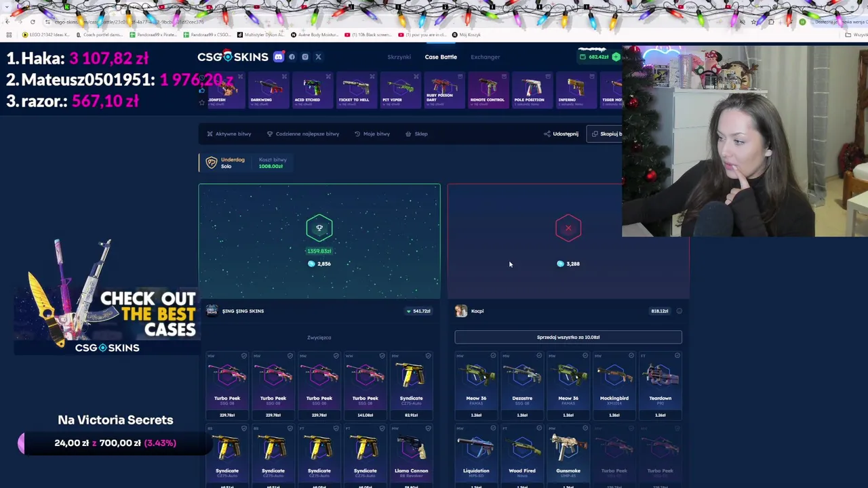Toggle checkmark on Llama Cannon card
Image resolution: width=868 pixels, height=488 pixels.
(x=428, y=428)
